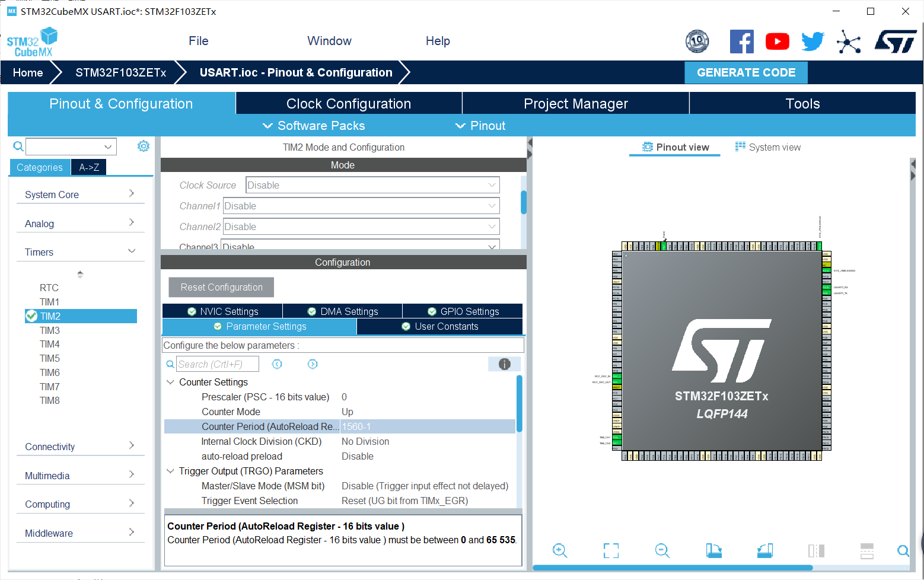Viewport: 924px width, 580px height.
Task: Switch to the Clock Configuration tab
Action: (x=349, y=104)
